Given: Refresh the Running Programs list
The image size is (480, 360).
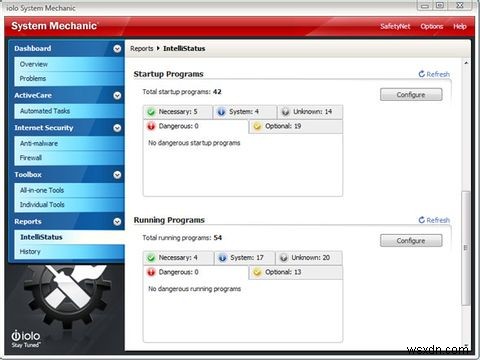Looking at the screenshot, I should point(434,220).
